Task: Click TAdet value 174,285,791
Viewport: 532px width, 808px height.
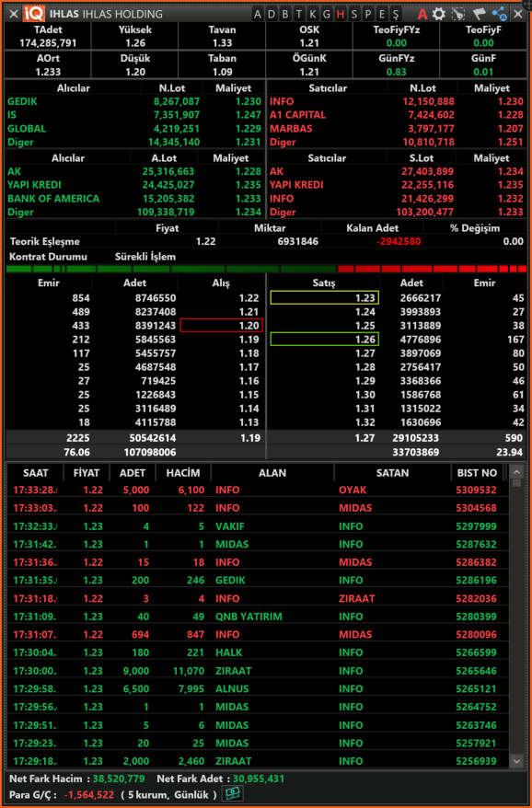Action: pyautogui.click(x=48, y=43)
